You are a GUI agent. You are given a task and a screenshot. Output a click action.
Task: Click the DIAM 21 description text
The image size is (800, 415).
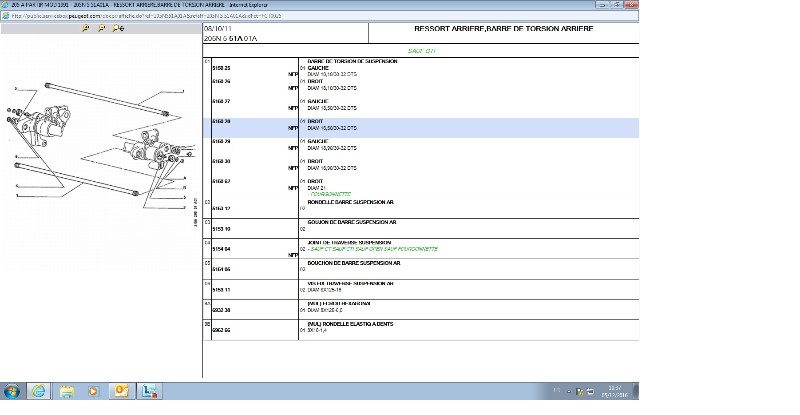click(316, 188)
